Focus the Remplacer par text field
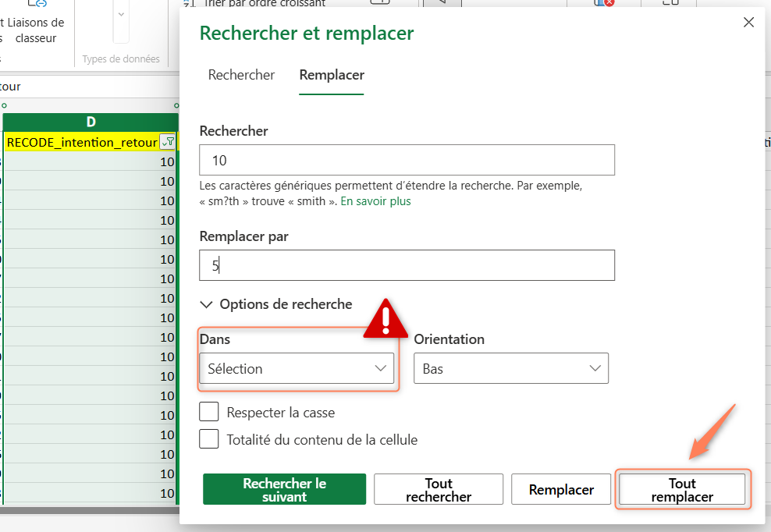The width and height of the screenshot is (771, 532). (407, 265)
